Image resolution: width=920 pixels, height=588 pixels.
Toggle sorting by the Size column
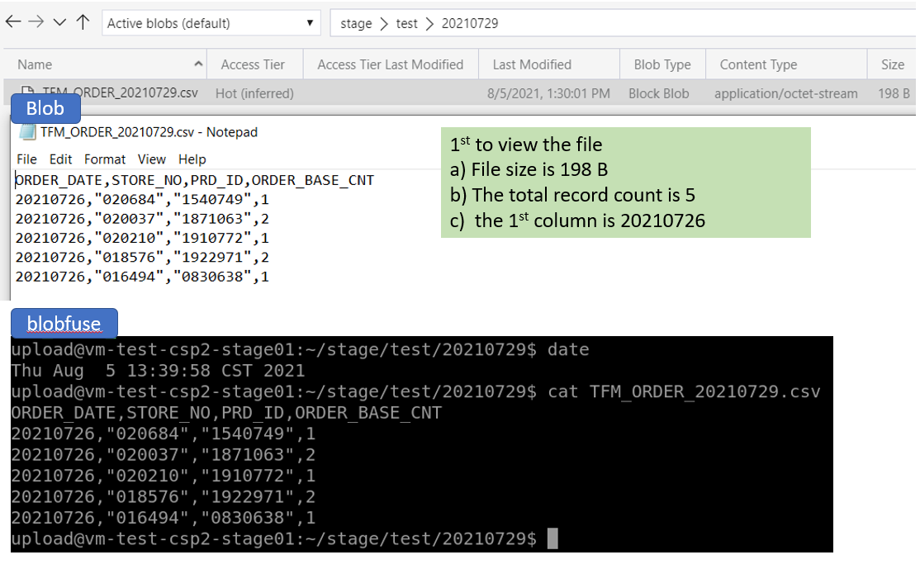click(x=894, y=64)
